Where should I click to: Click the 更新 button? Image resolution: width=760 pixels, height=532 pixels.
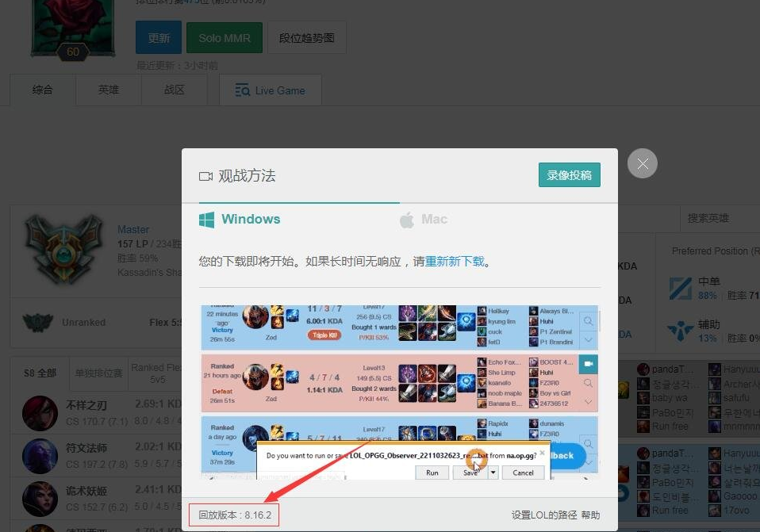click(x=159, y=37)
